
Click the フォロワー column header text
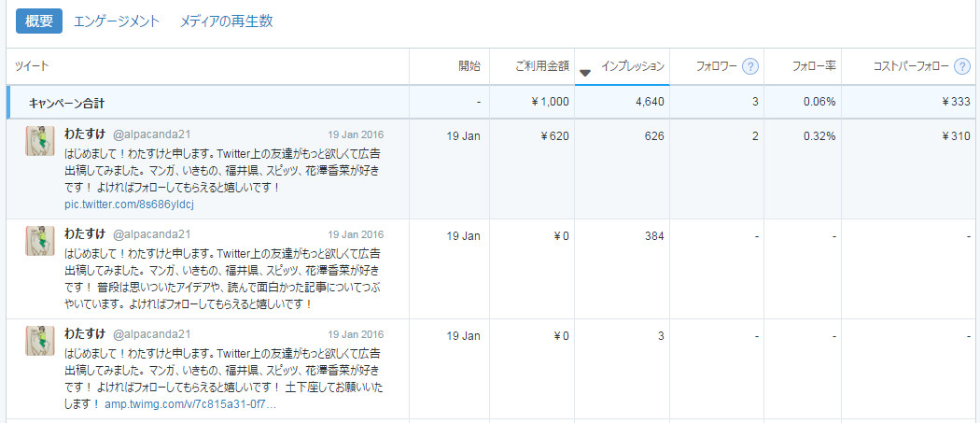point(716,65)
